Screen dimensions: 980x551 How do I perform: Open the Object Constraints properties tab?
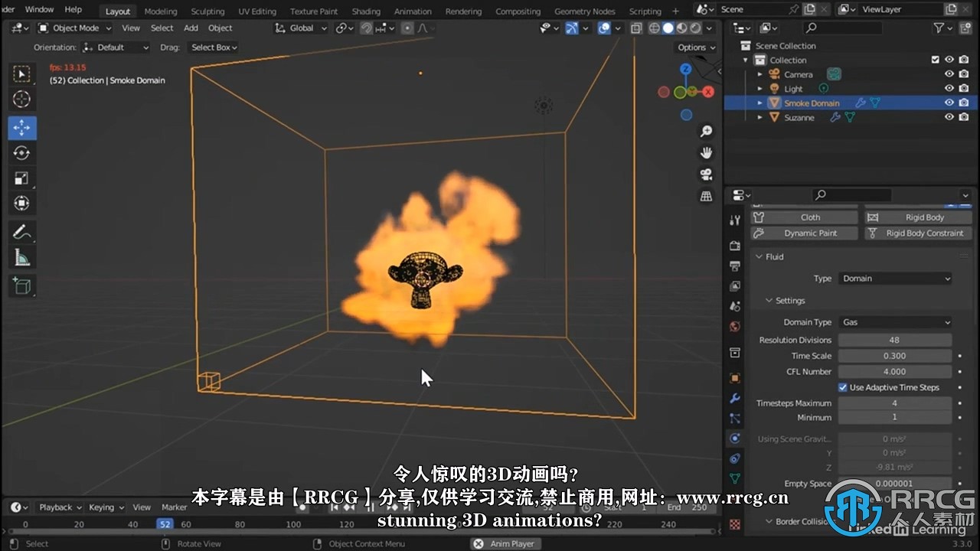(735, 458)
